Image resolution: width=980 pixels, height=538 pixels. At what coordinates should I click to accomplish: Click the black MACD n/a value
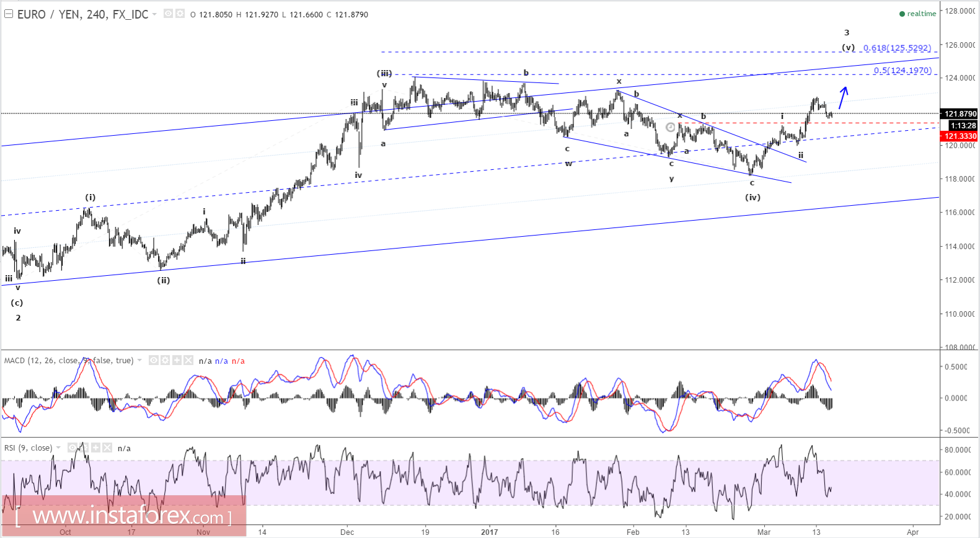click(205, 361)
